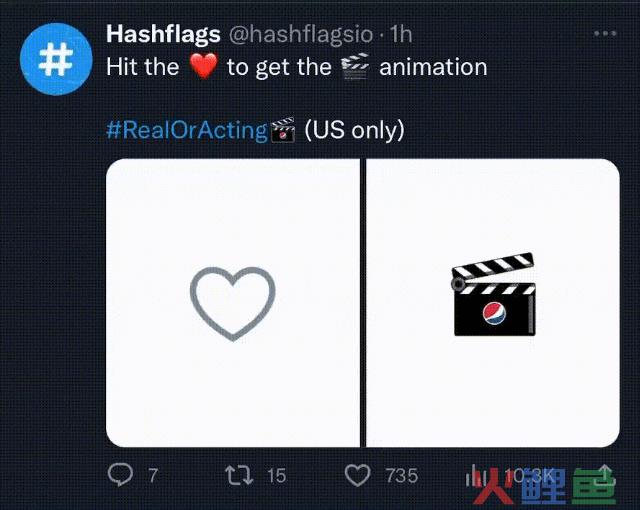The height and width of the screenshot is (510, 640).
Task: Click the tweet text 'Hit the'
Action: click(142, 67)
